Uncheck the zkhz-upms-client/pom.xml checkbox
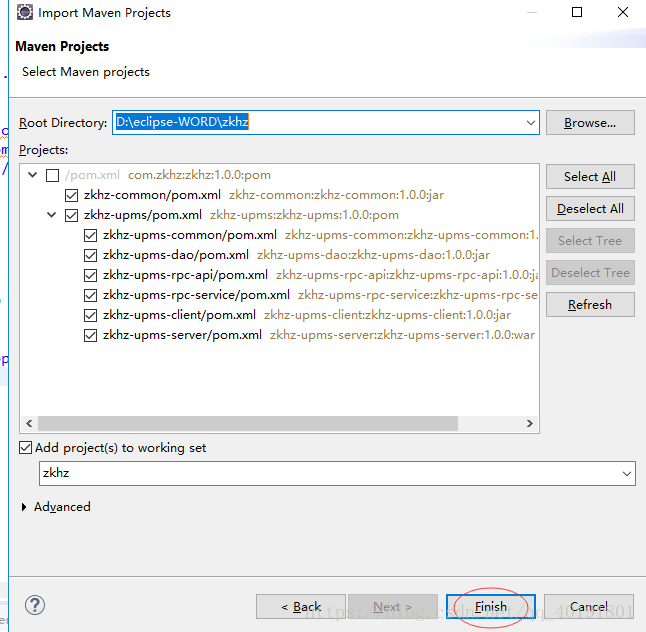This screenshot has height=632, width=646. pos(90,316)
